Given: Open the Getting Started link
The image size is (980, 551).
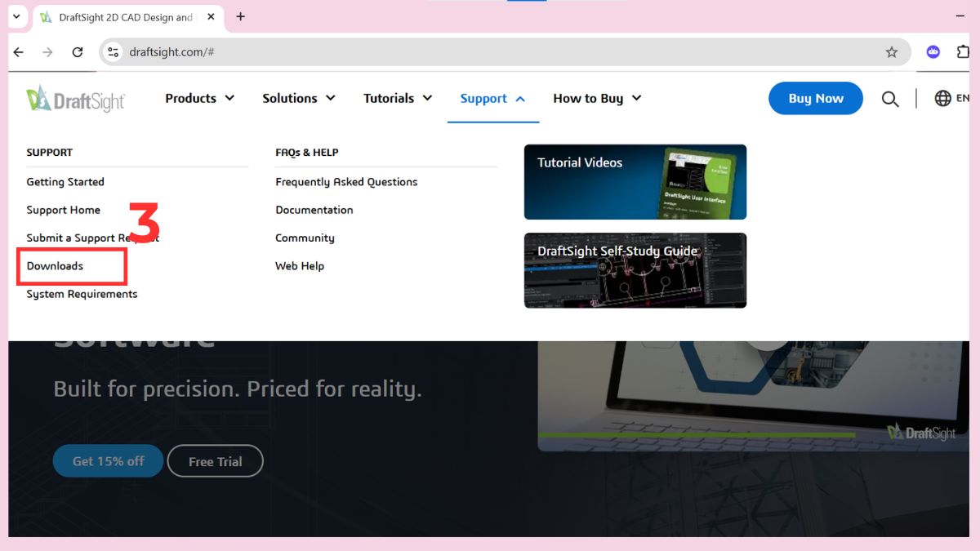Looking at the screenshot, I should point(65,182).
